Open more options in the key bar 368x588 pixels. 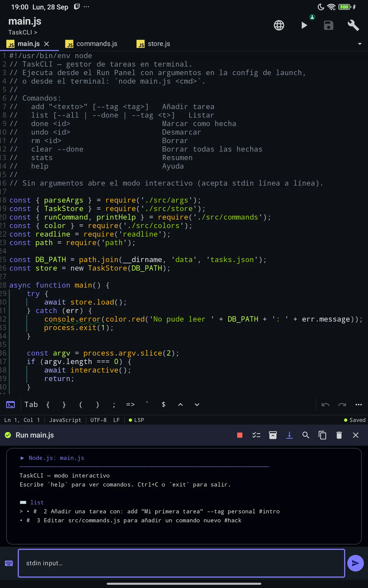click(x=358, y=405)
